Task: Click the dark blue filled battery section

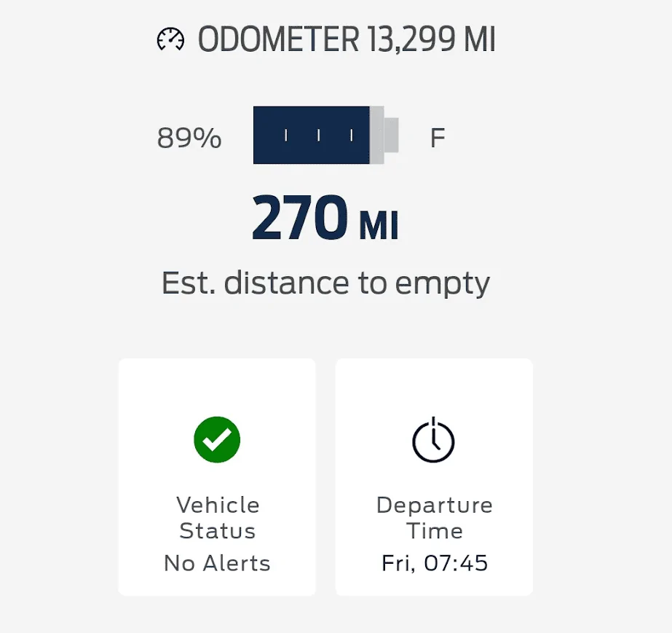Action: click(x=311, y=135)
